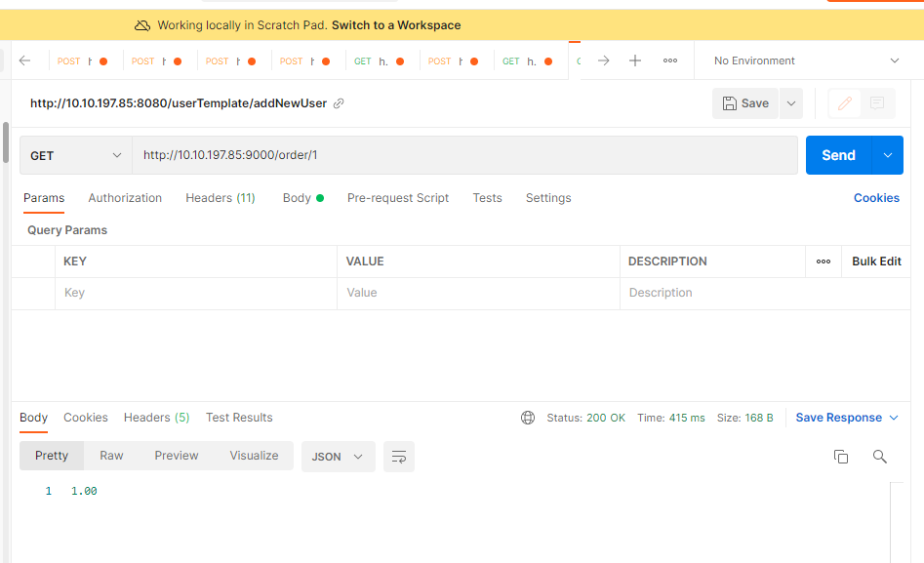Switch to the Authorization tab
This screenshot has width=924, height=563.
(125, 198)
